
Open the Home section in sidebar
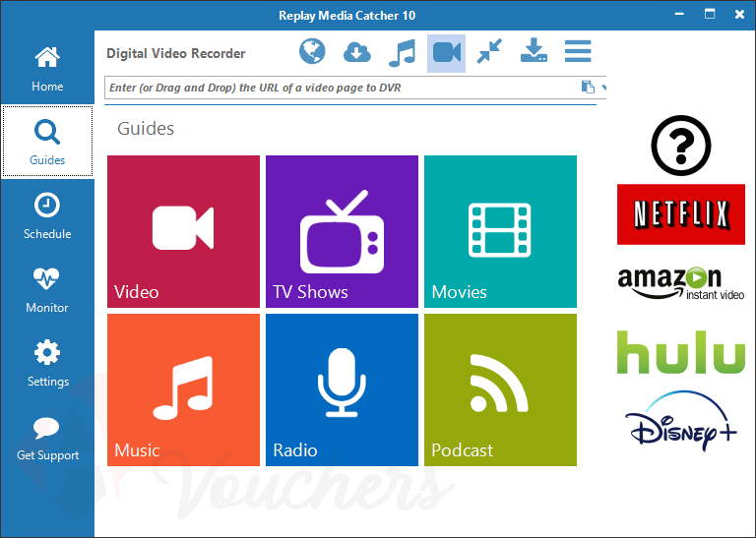[x=47, y=69]
